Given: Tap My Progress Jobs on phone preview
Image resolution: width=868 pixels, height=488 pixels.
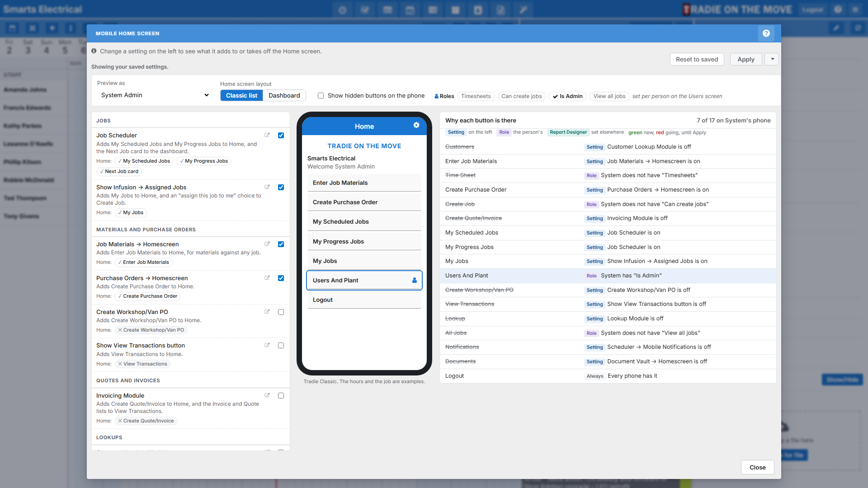Looking at the screenshot, I should tap(364, 241).
